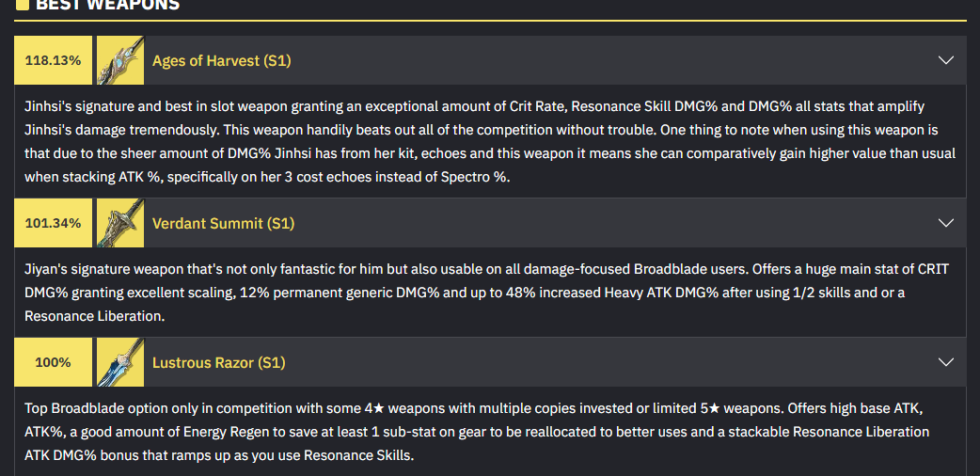This screenshot has width=980, height=476.
Task: Click the BEST WEAPONS heading text
Action: [107, 5]
